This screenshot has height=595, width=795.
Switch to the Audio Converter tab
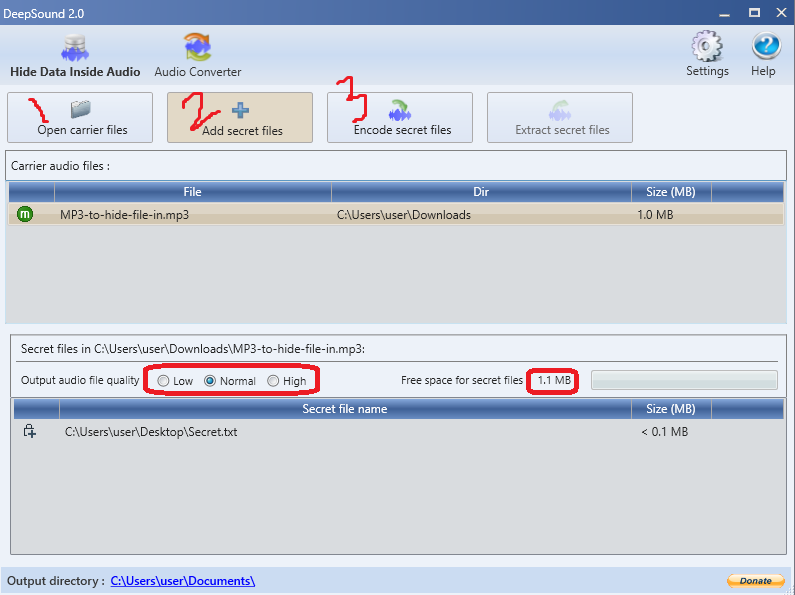click(198, 56)
